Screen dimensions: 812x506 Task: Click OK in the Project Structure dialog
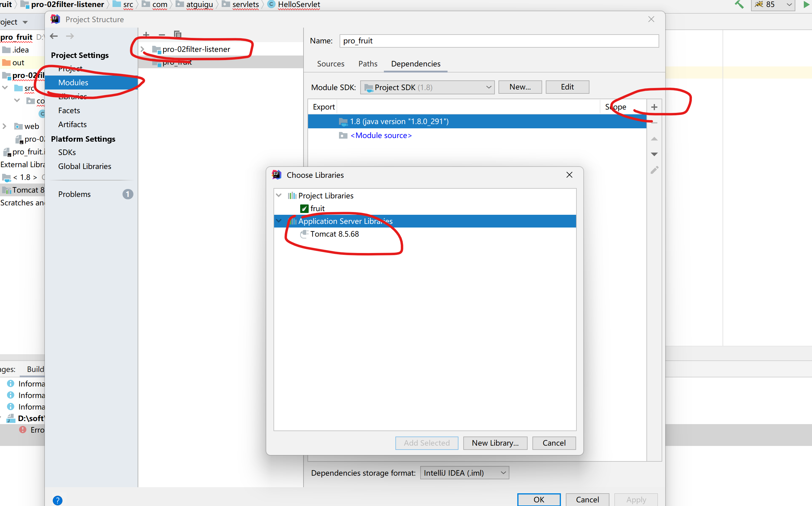coord(539,500)
